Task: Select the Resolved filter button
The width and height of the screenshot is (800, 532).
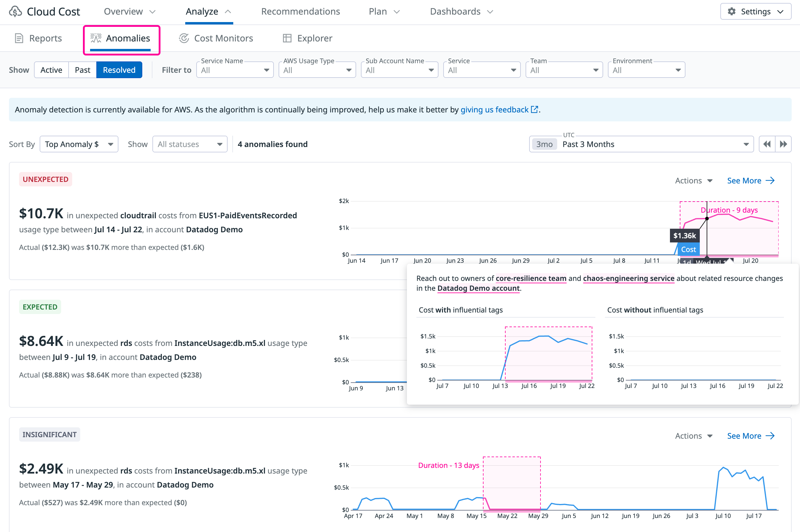Action: click(119, 70)
